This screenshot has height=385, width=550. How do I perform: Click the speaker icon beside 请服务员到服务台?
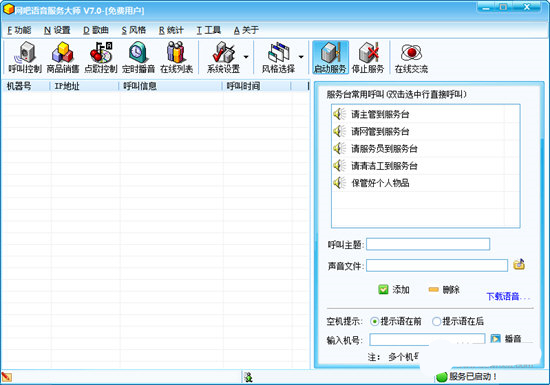click(x=339, y=148)
